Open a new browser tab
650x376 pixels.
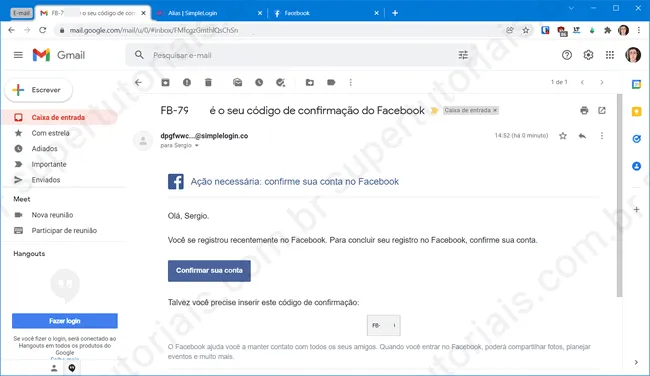coord(395,13)
